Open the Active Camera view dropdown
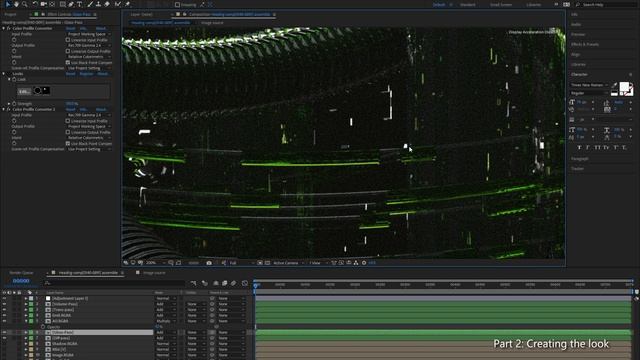Viewport: 640px width, 360px height. pos(289,263)
